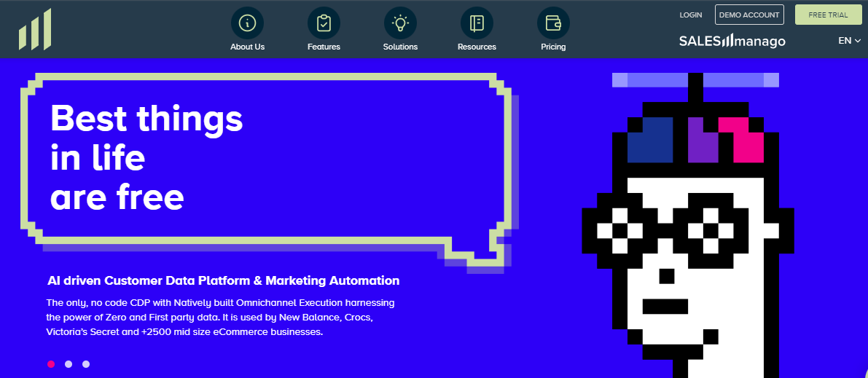868x378 pixels.
Task: Click the 'AI driven Customer Data Platform' subtitle
Action: (x=224, y=280)
